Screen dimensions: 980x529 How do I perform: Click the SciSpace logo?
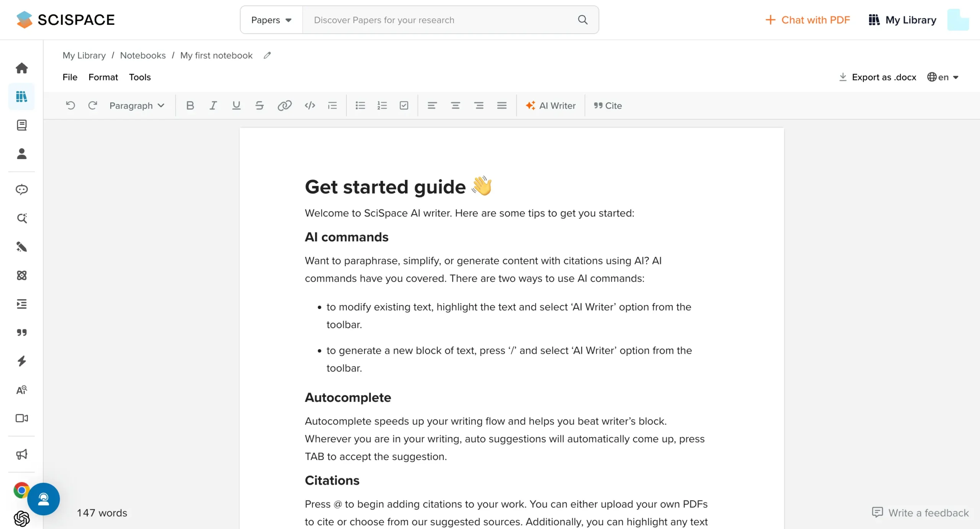tap(65, 20)
